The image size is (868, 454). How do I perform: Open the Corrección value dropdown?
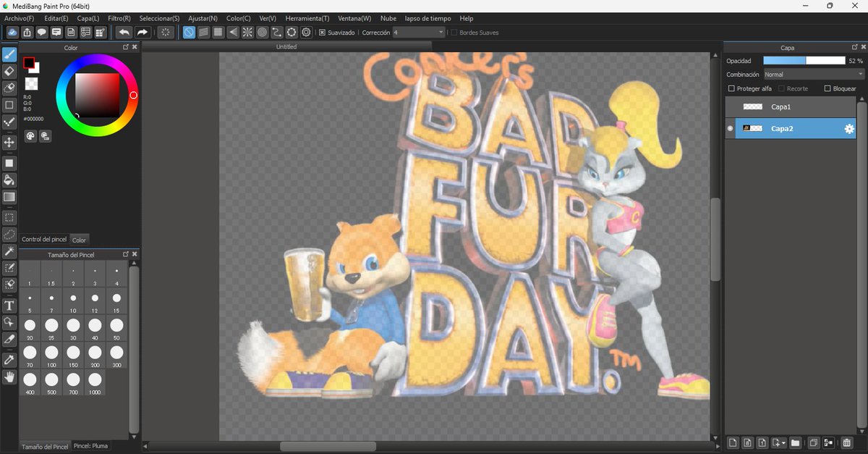click(419, 33)
